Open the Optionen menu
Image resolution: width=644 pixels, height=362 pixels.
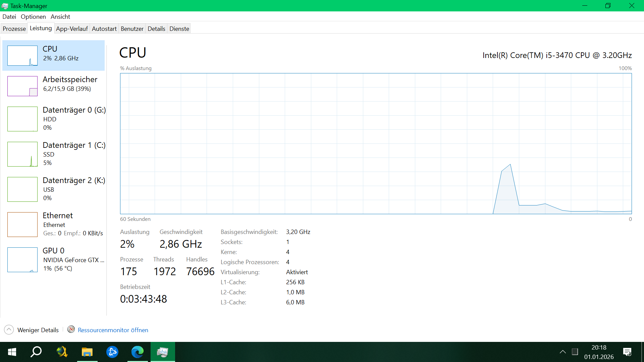33,17
